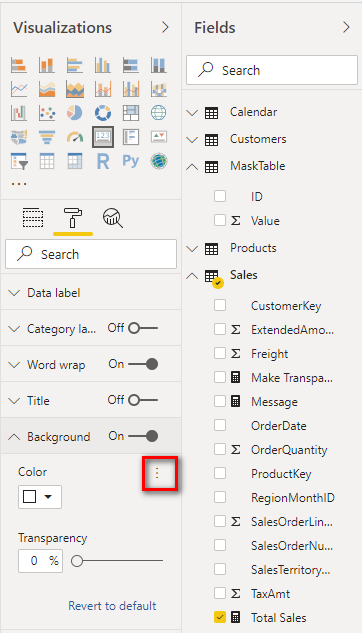Select the Table visual

point(46,161)
